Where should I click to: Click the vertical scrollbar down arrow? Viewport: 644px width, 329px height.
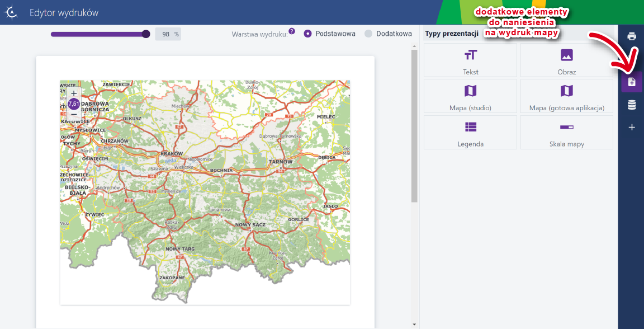point(414,324)
